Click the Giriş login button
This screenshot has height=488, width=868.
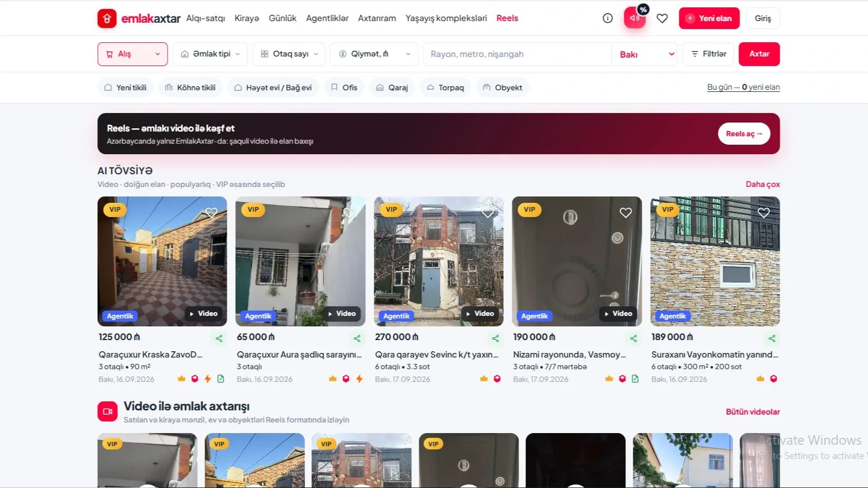[763, 18]
